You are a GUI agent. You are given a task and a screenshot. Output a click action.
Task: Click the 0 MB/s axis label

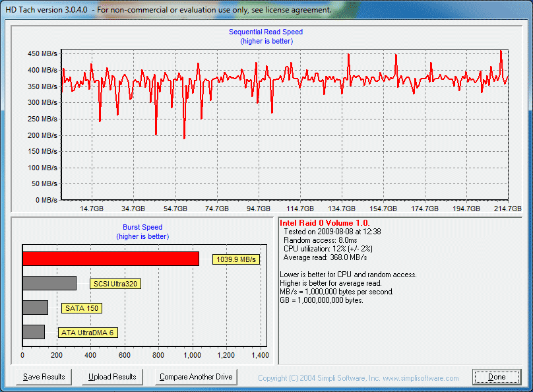point(47,200)
